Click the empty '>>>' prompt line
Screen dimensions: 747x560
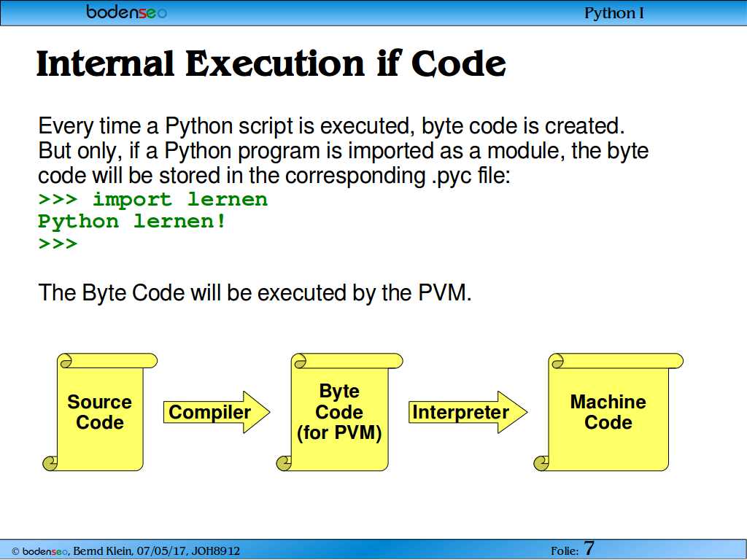pos(58,244)
